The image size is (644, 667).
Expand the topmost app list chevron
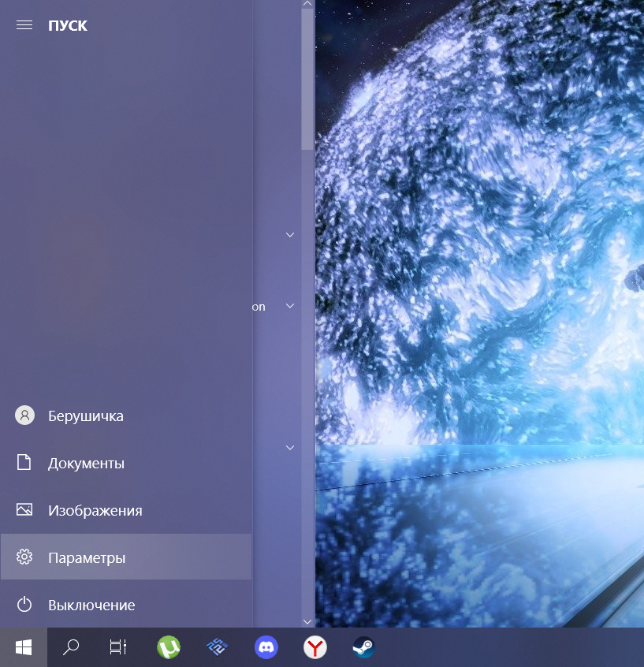click(x=290, y=235)
